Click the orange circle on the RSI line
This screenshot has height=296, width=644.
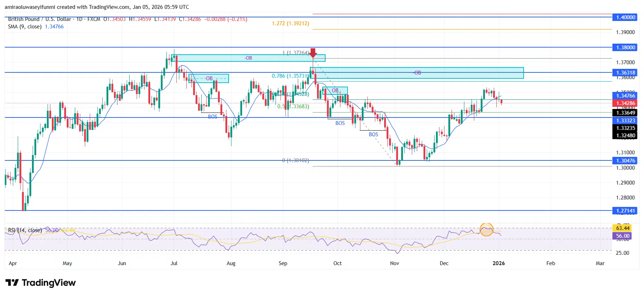(x=486, y=230)
